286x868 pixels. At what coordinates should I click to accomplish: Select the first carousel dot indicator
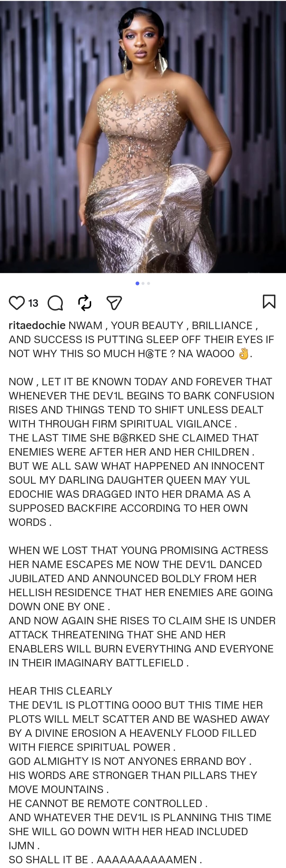[x=137, y=283]
